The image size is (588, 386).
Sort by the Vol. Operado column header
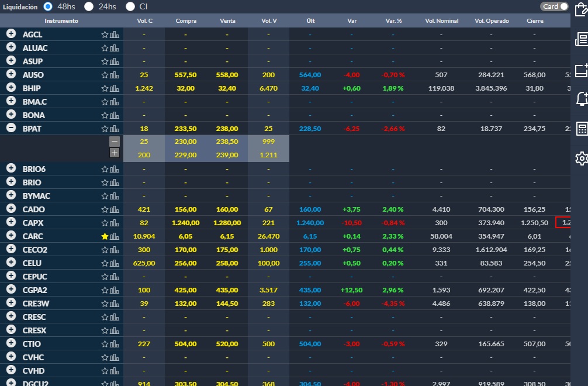[x=492, y=21]
